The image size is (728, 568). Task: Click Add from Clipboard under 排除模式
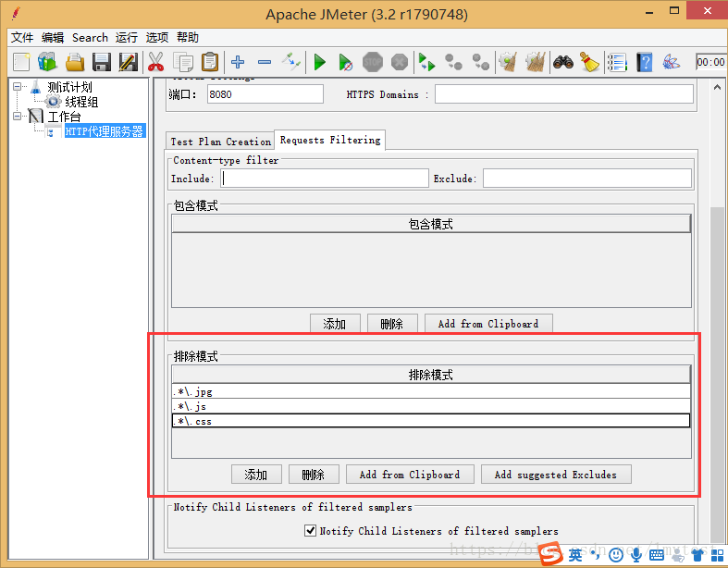[x=410, y=475]
